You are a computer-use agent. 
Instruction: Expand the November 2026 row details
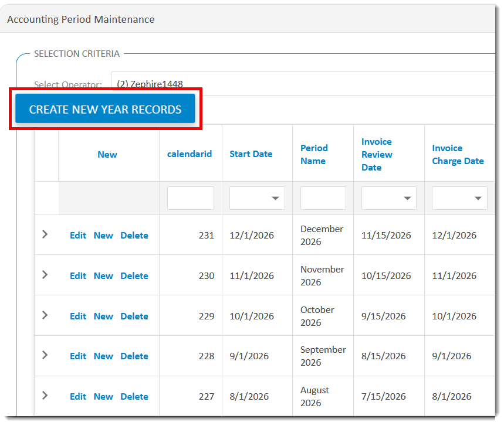click(45, 275)
